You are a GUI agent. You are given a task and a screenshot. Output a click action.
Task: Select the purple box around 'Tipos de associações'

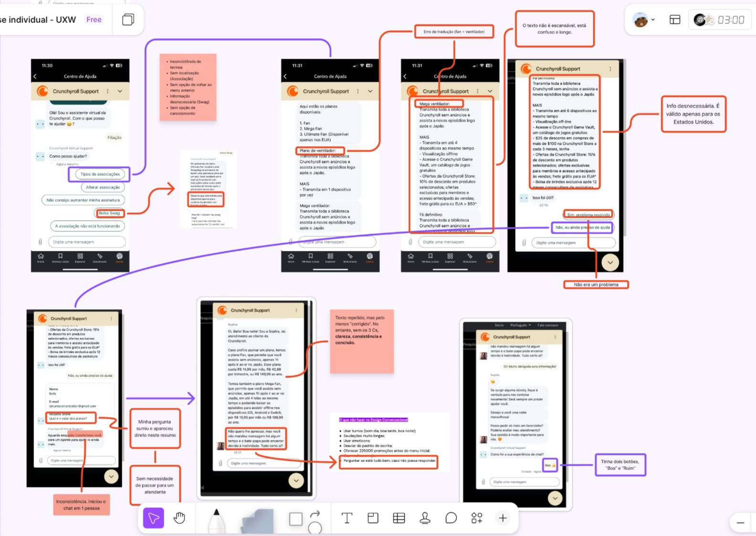coord(99,174)
